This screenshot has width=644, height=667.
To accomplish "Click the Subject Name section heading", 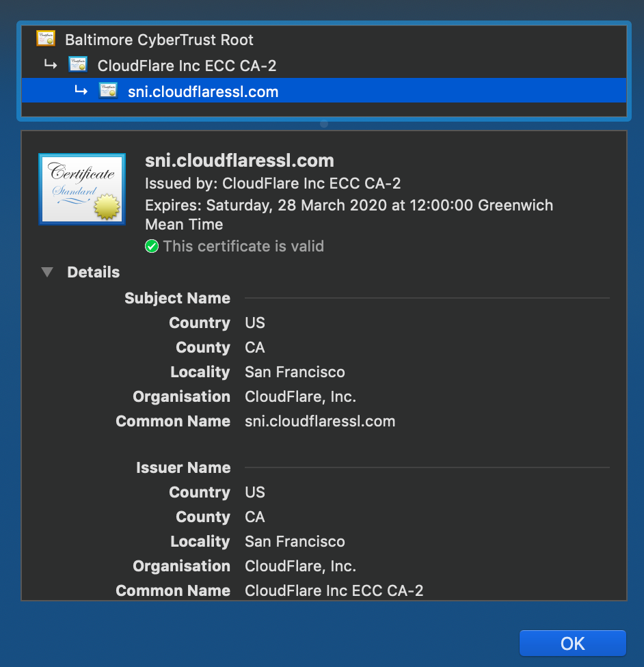I will 177,299.
